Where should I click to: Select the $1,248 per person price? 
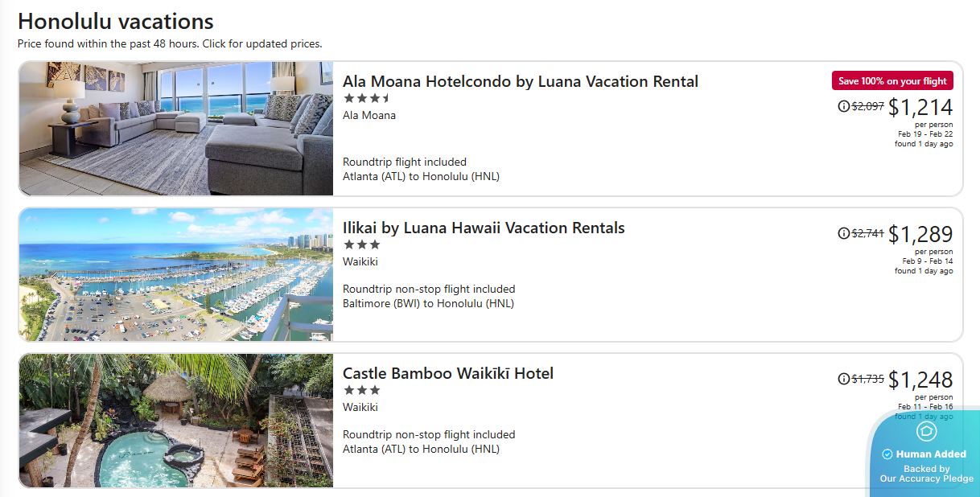920,380
